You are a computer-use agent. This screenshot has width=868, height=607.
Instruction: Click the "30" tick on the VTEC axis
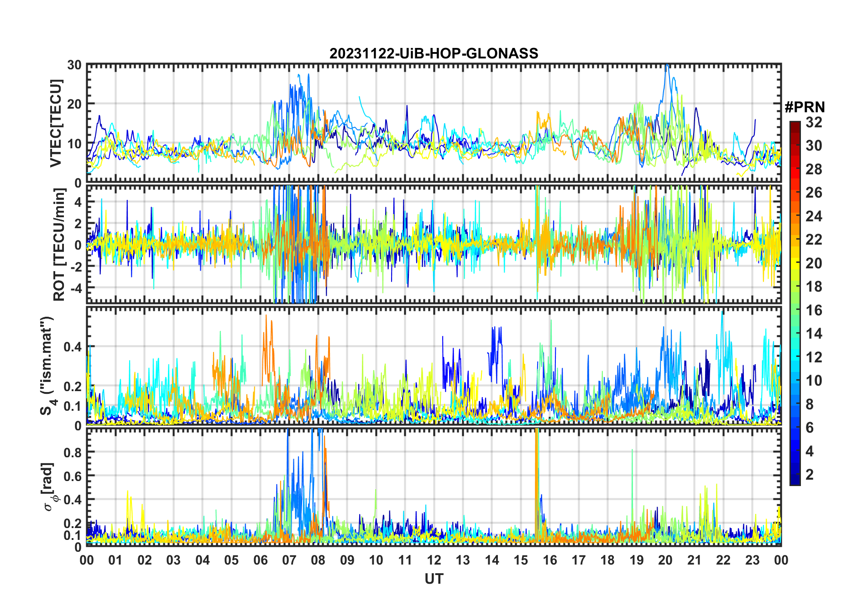[74, 65]
